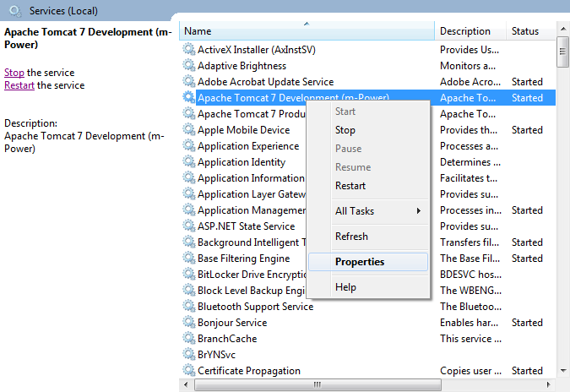Click 'Copies user ...' description cell
The height and width of the screenshot is (392, 570).
[x=470, y=371]
